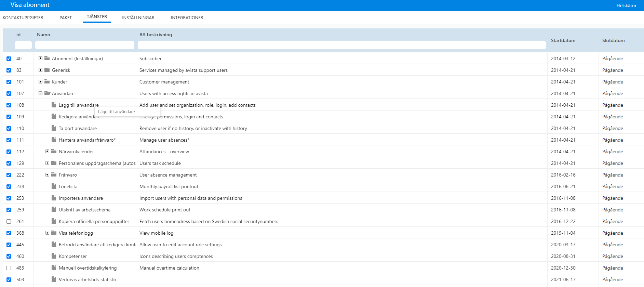Open the INSTÄLLNINGAR tab
Image resolution: width=644 pixels, height=287 pixels.
138,17
